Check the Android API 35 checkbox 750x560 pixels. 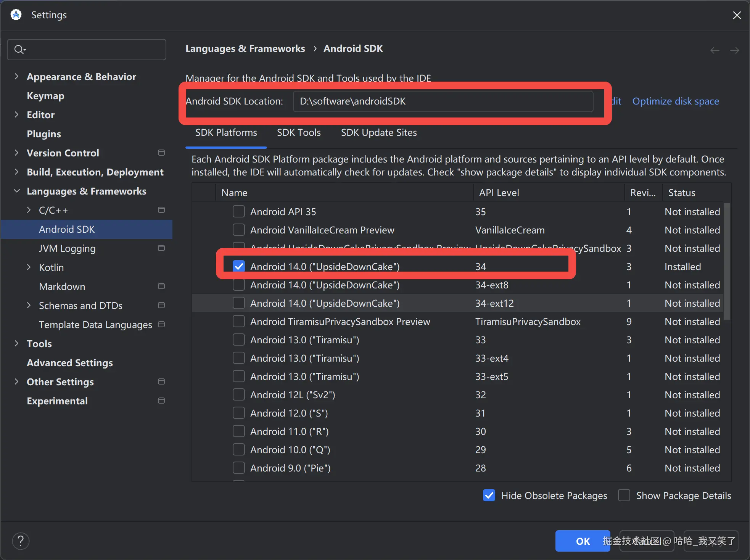tap(239, 211)
